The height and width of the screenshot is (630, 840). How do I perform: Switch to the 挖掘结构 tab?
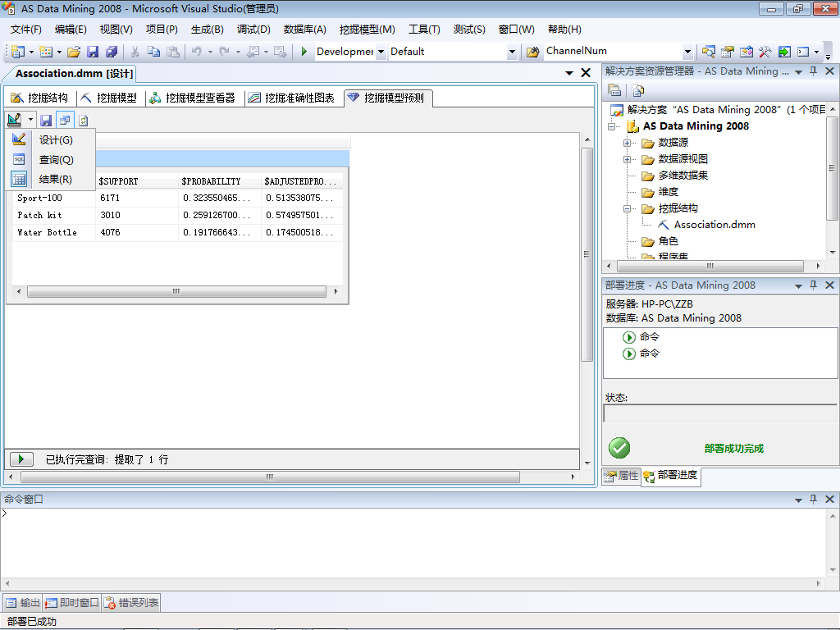point(39,98)
